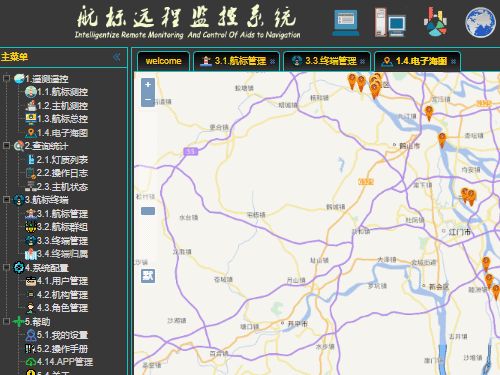Click the orange marker near 鹤山市
The image size is (500, 375).
tap(442, 140)
